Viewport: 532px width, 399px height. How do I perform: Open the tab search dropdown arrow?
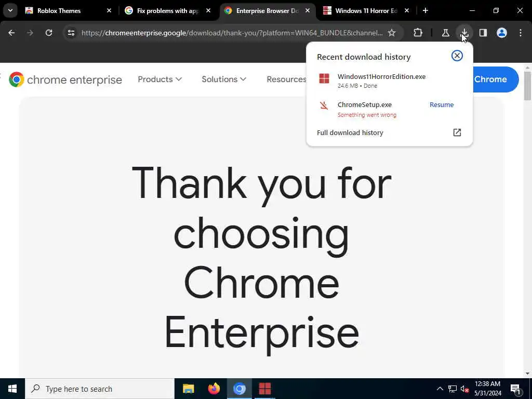(10, 10)
